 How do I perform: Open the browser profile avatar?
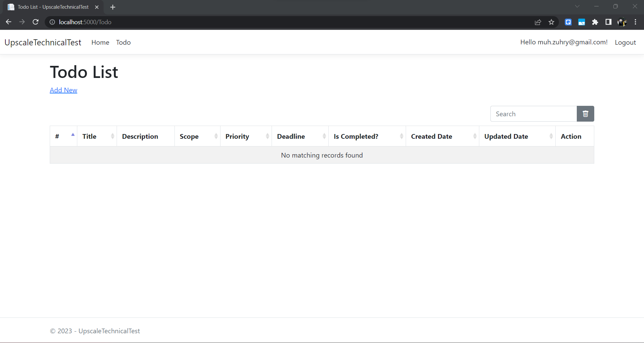[622, 22]
